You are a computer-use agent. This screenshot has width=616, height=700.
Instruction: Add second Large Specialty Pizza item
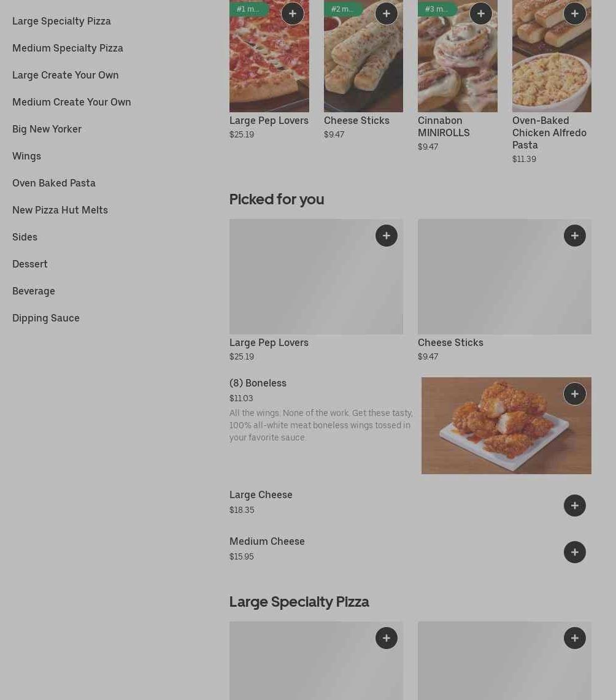coord(574,638)
